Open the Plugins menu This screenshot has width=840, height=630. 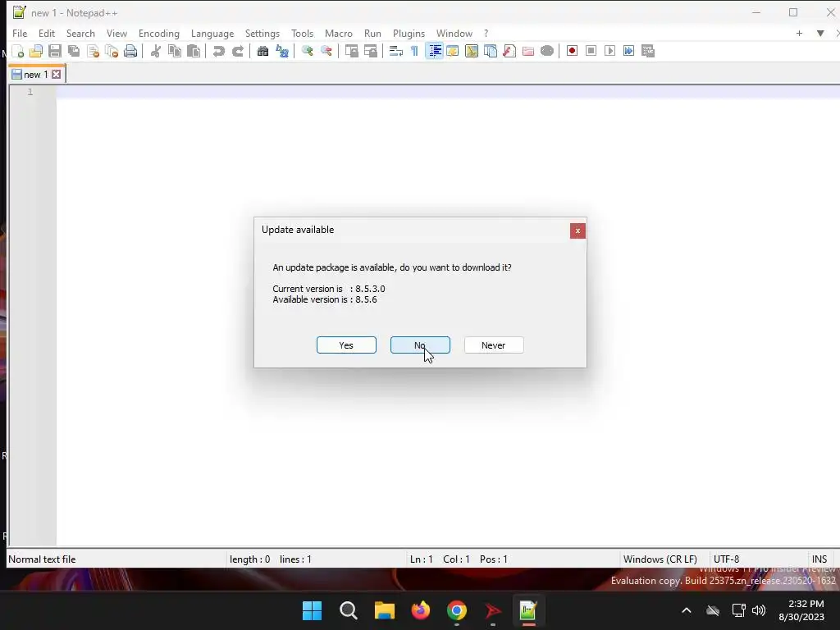coord(409,33)
